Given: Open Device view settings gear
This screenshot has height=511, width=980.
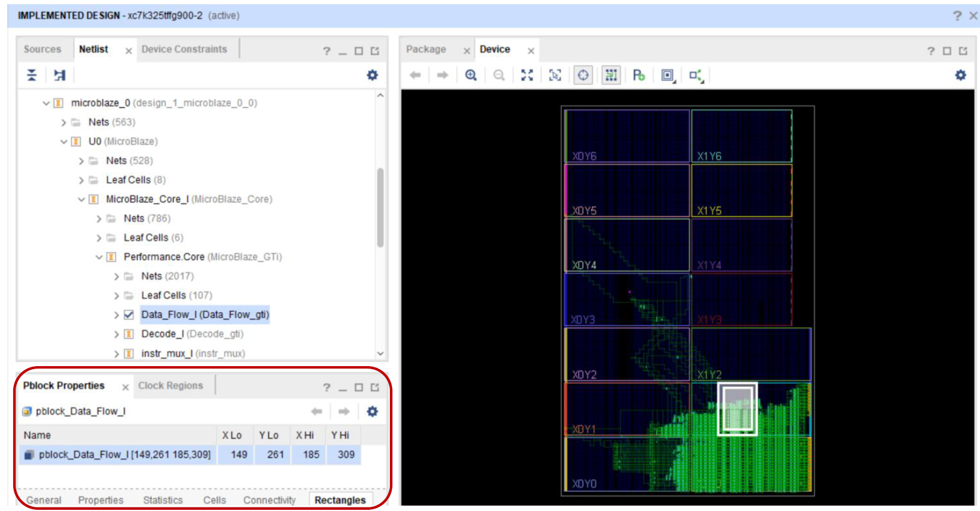Looking at the screenshot, I should [x=961, y=75].
